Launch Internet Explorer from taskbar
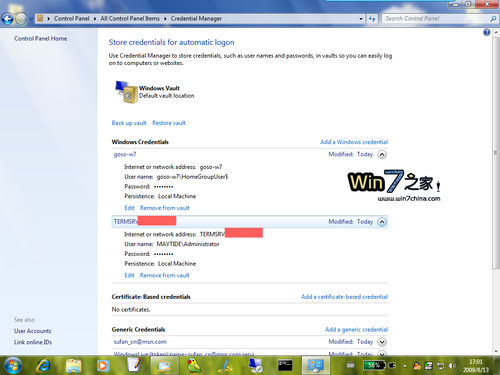This screenshot has width=500, height=375. coord(43,366)
